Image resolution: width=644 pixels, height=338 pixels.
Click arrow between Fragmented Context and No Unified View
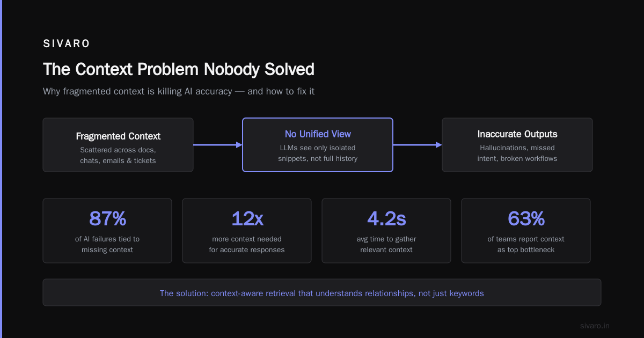coord(218,145)
